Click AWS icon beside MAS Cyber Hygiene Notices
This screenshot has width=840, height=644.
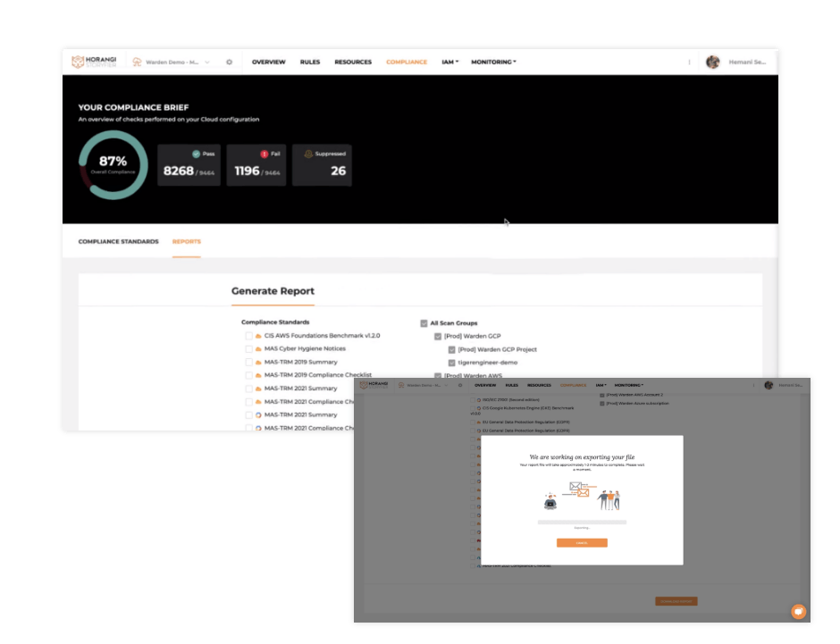pyautogui.click(x=258, y=349)
